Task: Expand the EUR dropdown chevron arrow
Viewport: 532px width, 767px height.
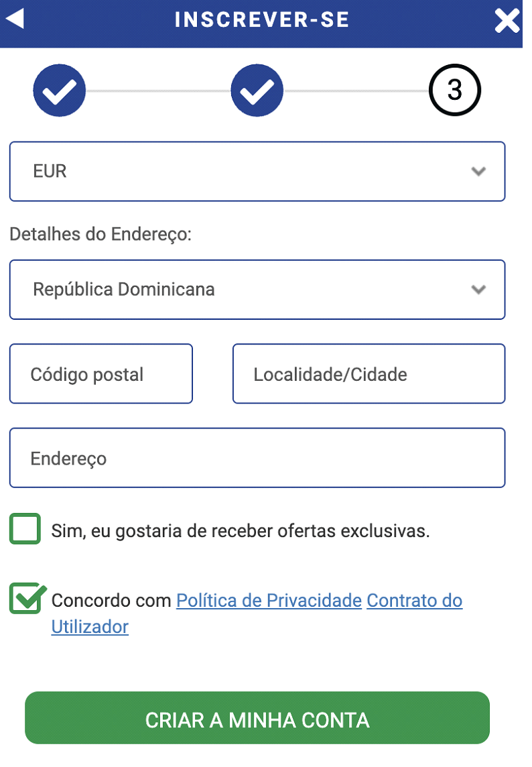Action: (x=478, y=172)
